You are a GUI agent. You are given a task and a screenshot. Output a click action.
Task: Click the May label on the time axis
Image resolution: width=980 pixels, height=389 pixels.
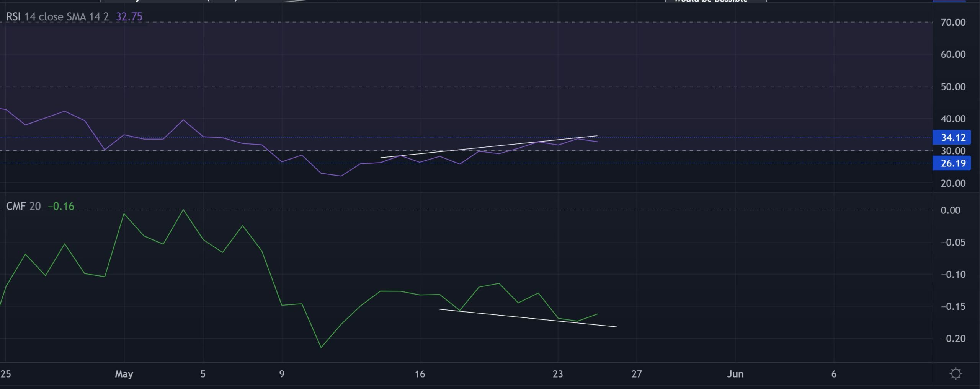click(124, 374)
